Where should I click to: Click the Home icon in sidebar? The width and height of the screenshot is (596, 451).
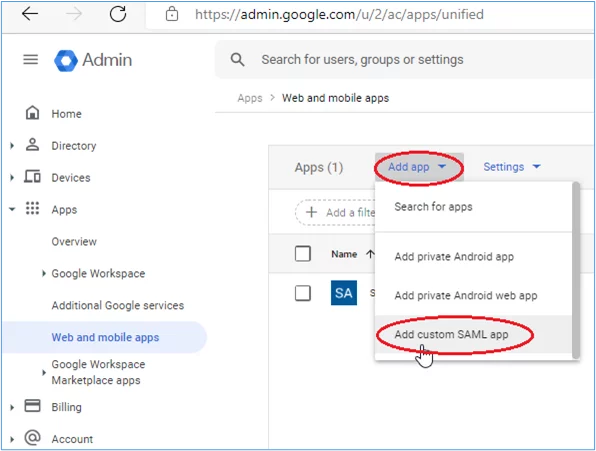[x=32, y=113]
